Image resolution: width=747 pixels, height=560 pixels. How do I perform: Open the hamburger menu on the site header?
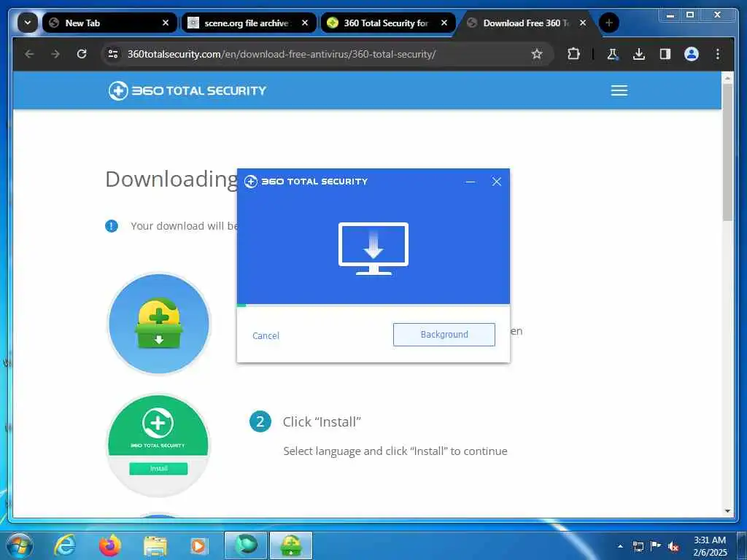(x=619, y=90)
